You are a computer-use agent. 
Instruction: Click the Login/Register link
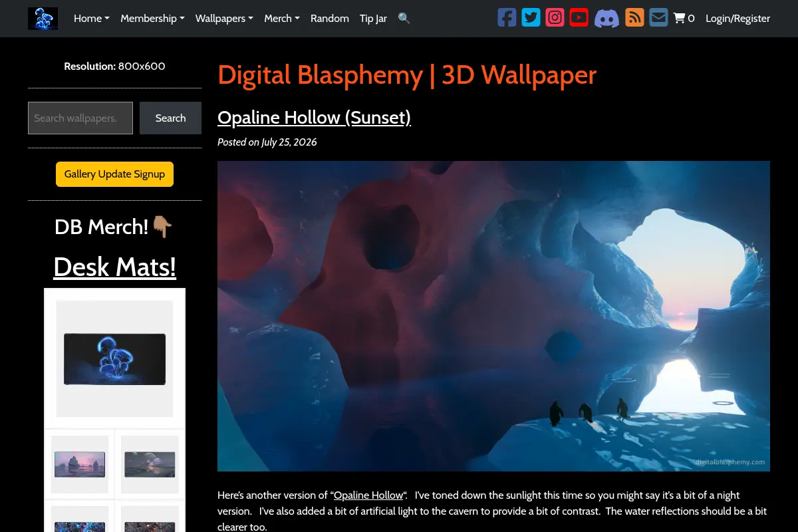point(737,19)
